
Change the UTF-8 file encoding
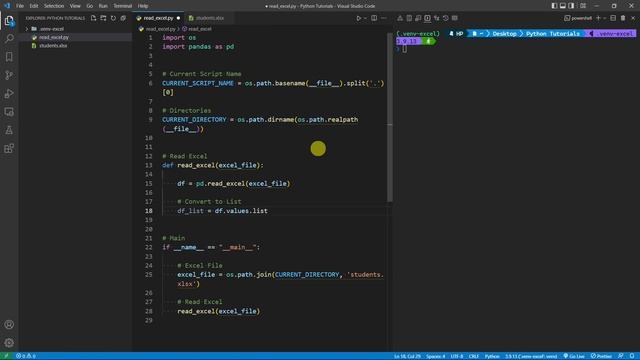point(457,356)
